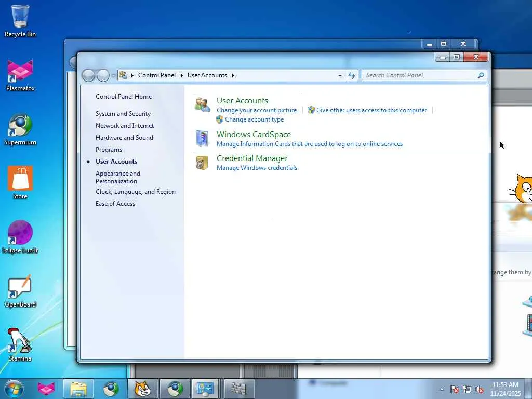The image size is (532, 399).
Task: Click the network tray icon
Action: point(467,390)
